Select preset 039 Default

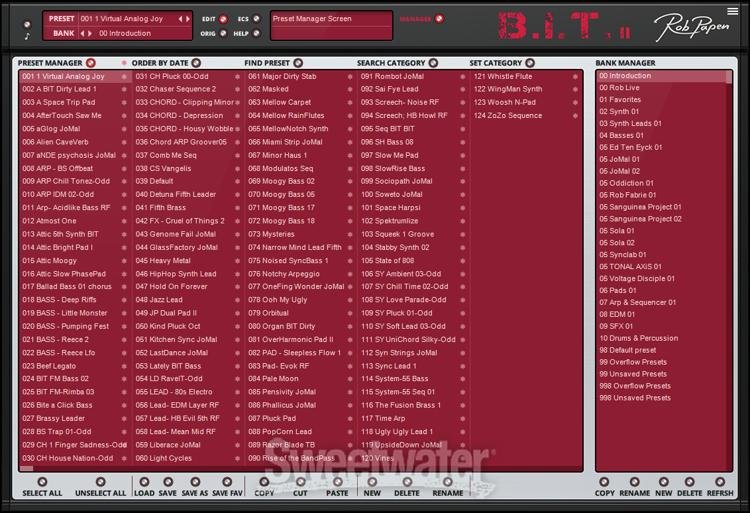154,182
